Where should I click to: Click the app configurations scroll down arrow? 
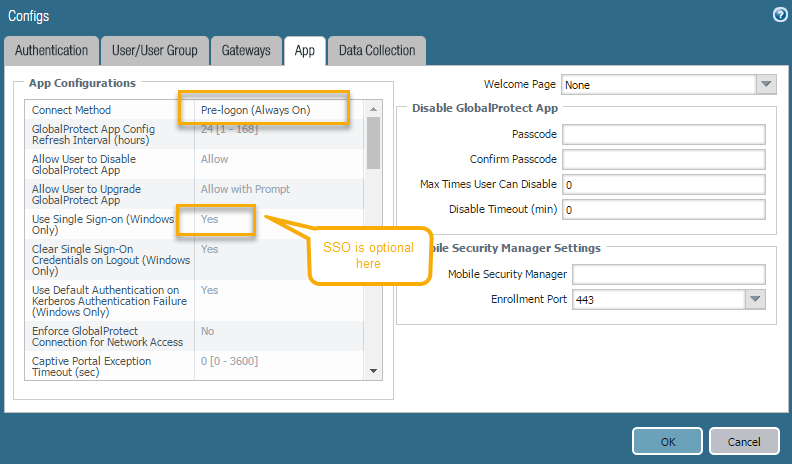pyautogui.click(x=373, y=371)
